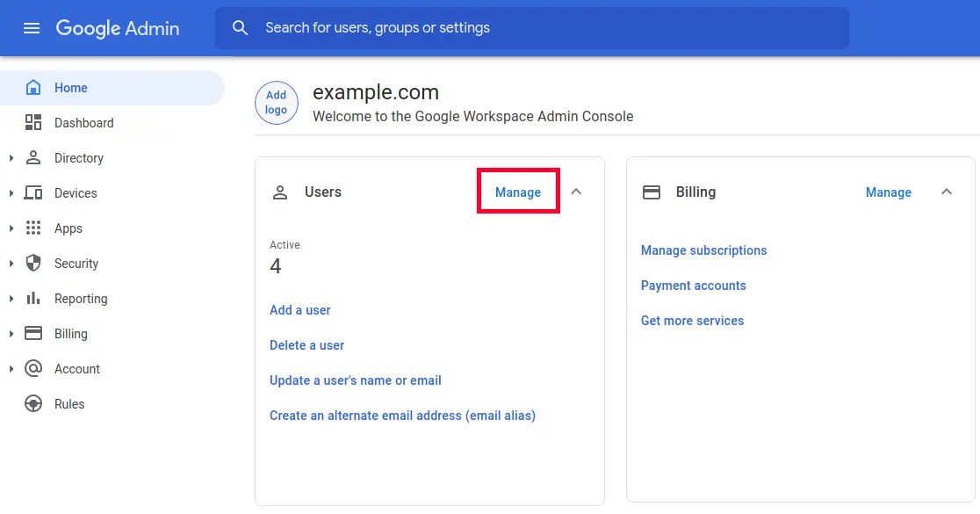
Task: Select the Security shield icon
Action: [x=33, y=263]
